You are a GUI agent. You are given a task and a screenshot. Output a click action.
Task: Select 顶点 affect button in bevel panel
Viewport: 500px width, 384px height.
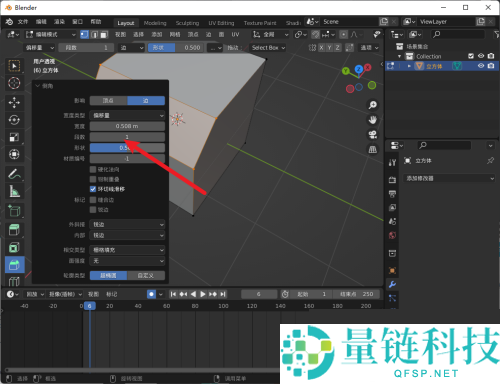point(108,100)
